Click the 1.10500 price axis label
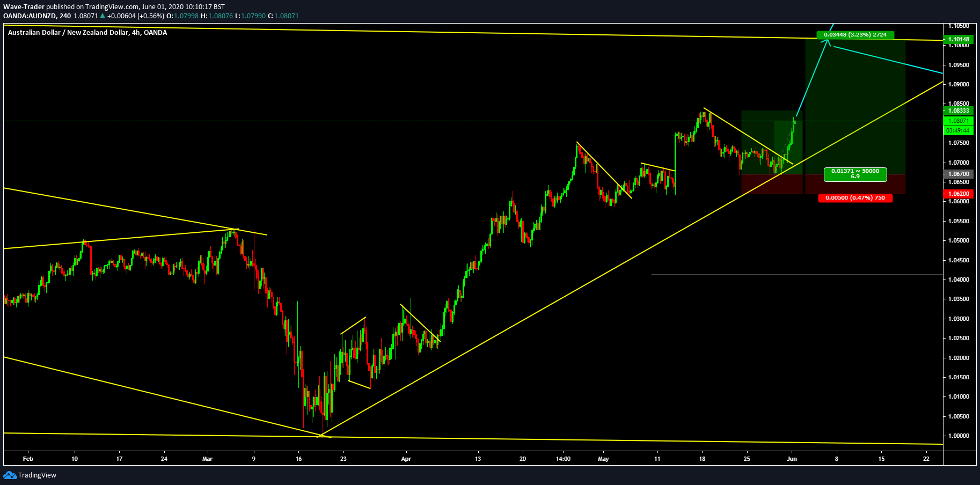Screen dimensions: 980x485 [959, 26]
